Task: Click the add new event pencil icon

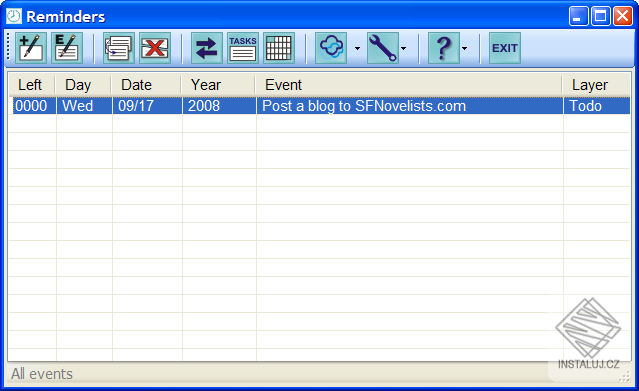Action: point(31,48)
